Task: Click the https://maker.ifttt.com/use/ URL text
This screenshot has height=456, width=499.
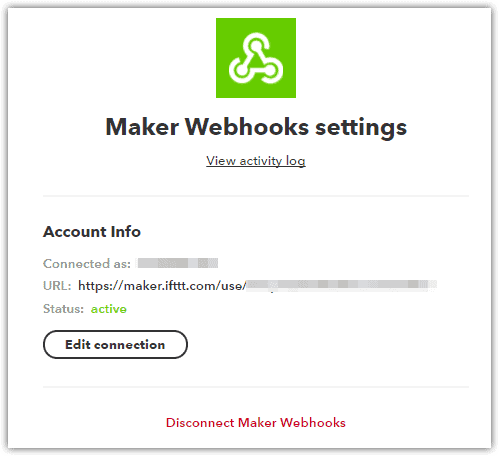Action: coord(162,286)
